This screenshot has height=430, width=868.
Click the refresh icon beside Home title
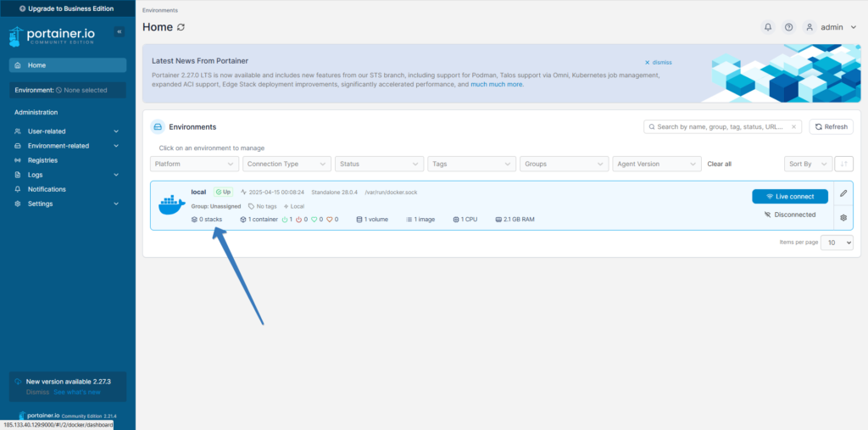point(181,27)
